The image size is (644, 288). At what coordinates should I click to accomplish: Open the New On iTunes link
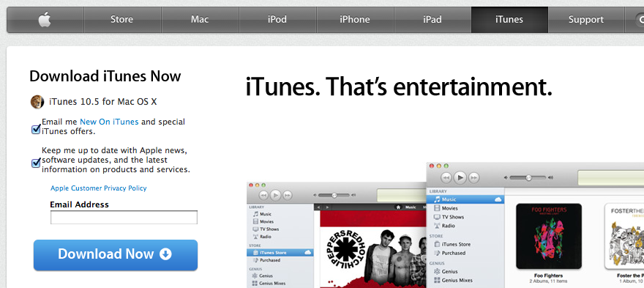point(109,122)
